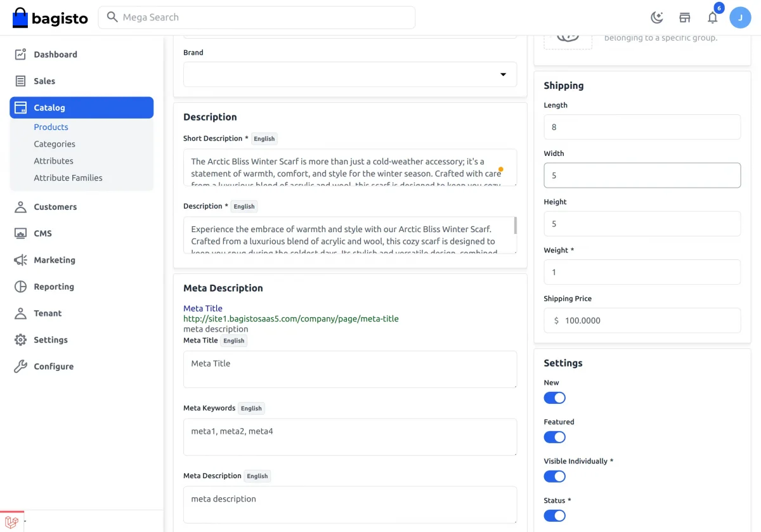
Task: Toggle dark mode moon icon
Action: click(x=657, y=18)
